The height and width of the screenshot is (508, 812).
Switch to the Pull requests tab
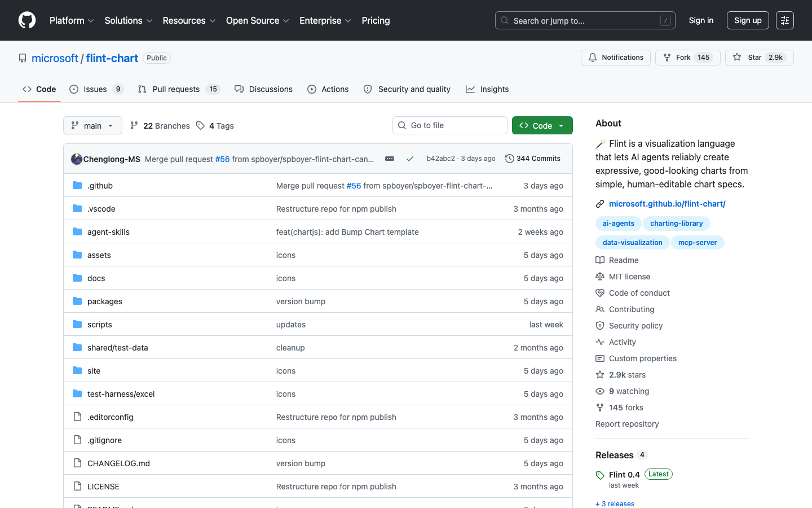pos(178,89)
